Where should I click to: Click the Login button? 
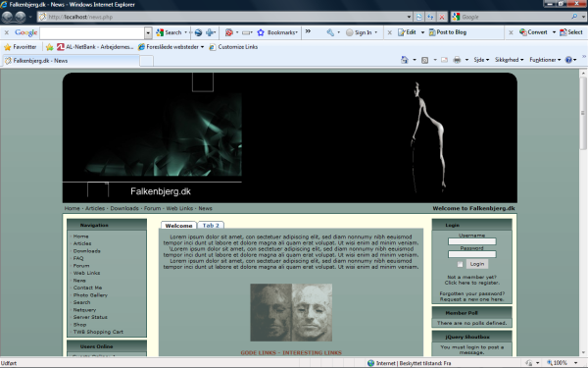coord(477,264)
